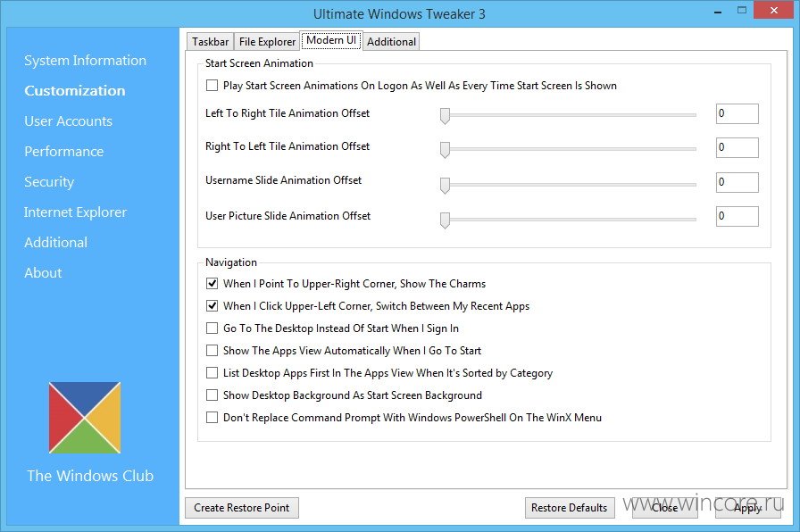This screenshot has width=800, height=532.
Task: Go to User Accounts section
Action: 69,121
